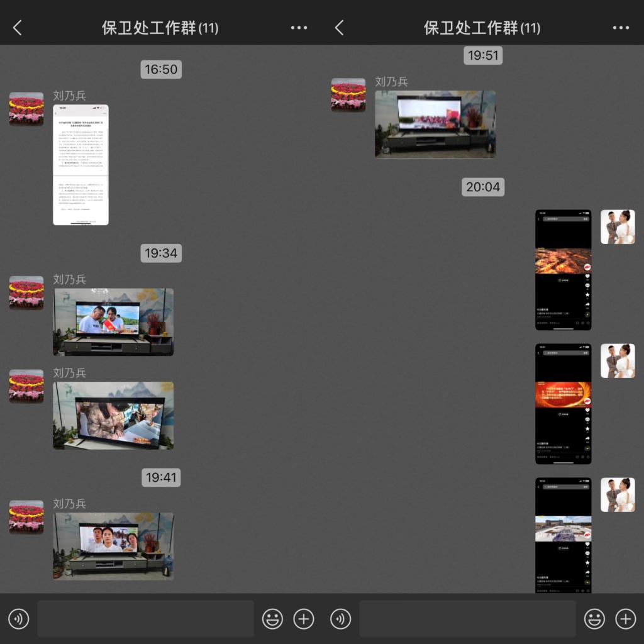Tap the 刘乃兵 name above the 19:41 TV photo
Image resolution: width=644 pixels, height=644 pixels.
pyautogui.click(x=69, y=504)
